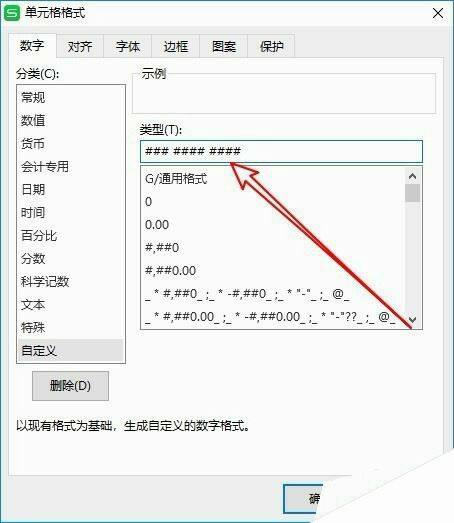Select 科学记数 category
454x523 pixels.
pyautogui.click(x=71, y=282)
